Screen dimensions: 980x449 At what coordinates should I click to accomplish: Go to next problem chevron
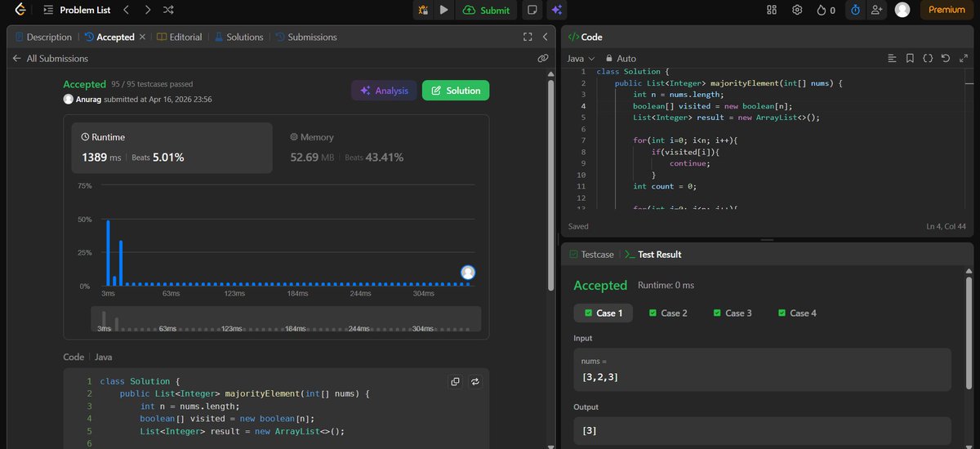(x=147, y=10)
